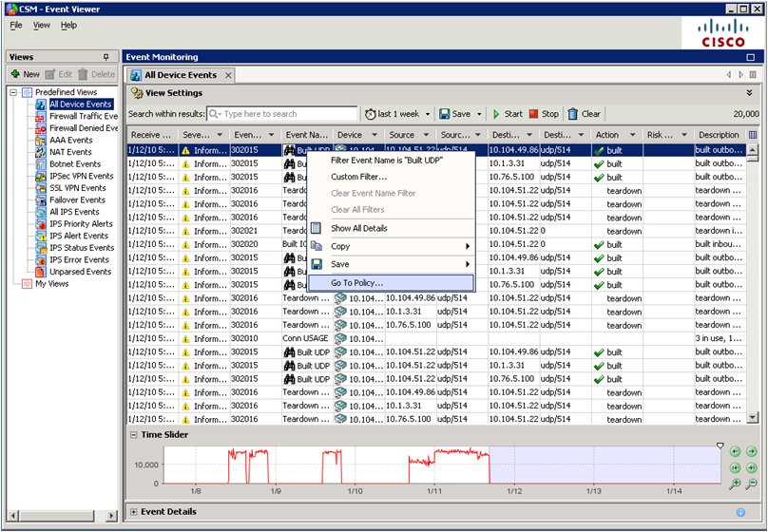
Task: Choose Show All Details in context menu
Action: [391, 228]
